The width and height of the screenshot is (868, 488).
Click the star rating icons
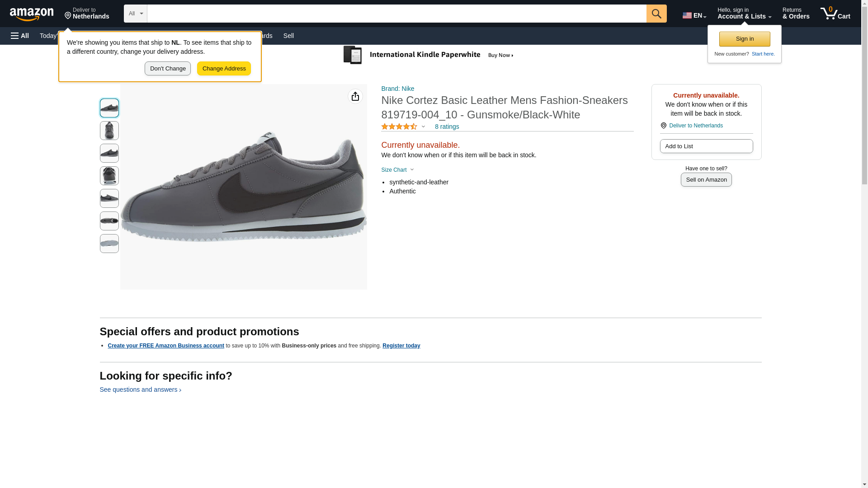[x=399, y=127]
